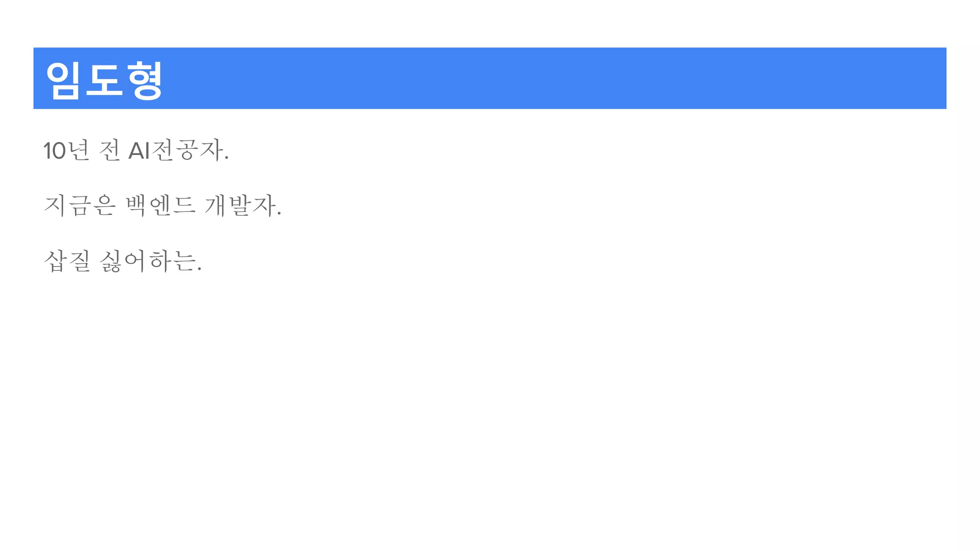The width and height of the screenshot is (980, 551).
Task: Click the word 지금은
Action: (79, 206)
